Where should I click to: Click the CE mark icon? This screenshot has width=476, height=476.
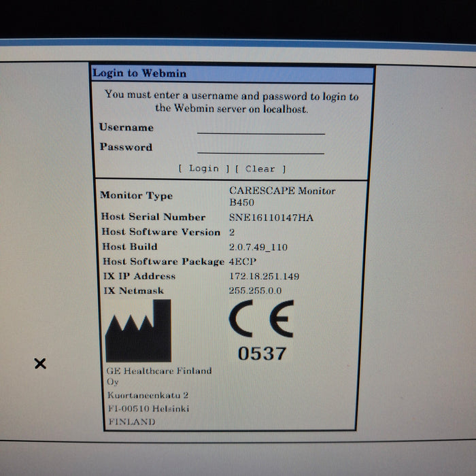coord(261,318)
